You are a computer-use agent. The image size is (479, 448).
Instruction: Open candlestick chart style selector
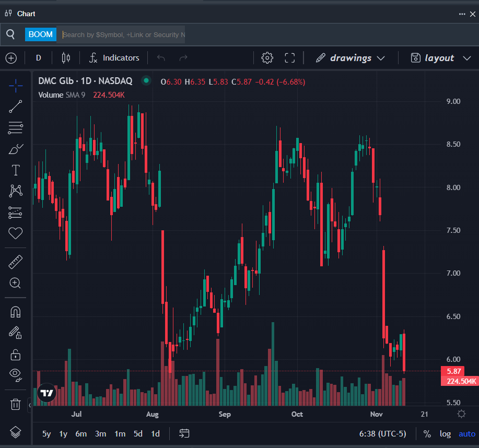pyautogui.click(x=66, y=58)
